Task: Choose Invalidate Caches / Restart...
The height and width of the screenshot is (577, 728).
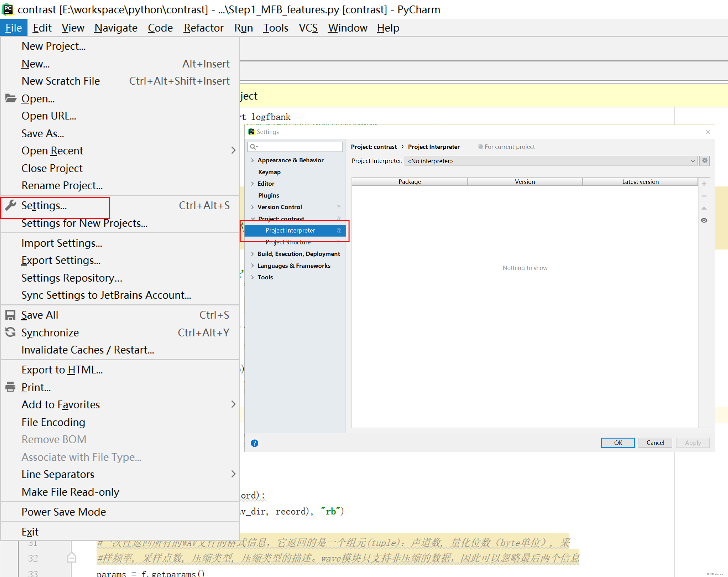Action: point(120,350)
